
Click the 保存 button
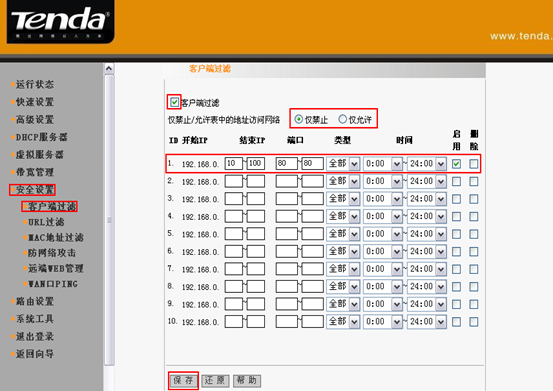coord(183,380)
